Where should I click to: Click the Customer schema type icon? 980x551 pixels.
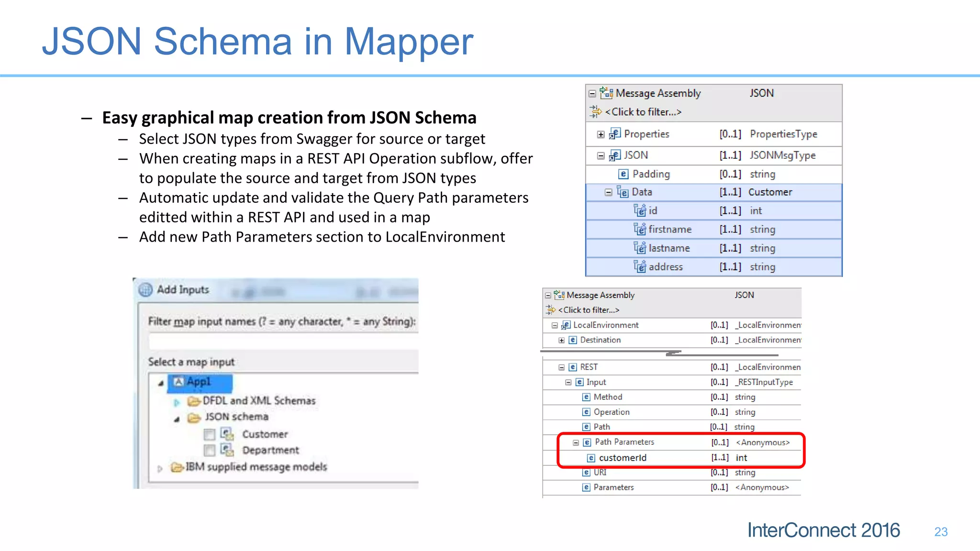coord(227,434)
